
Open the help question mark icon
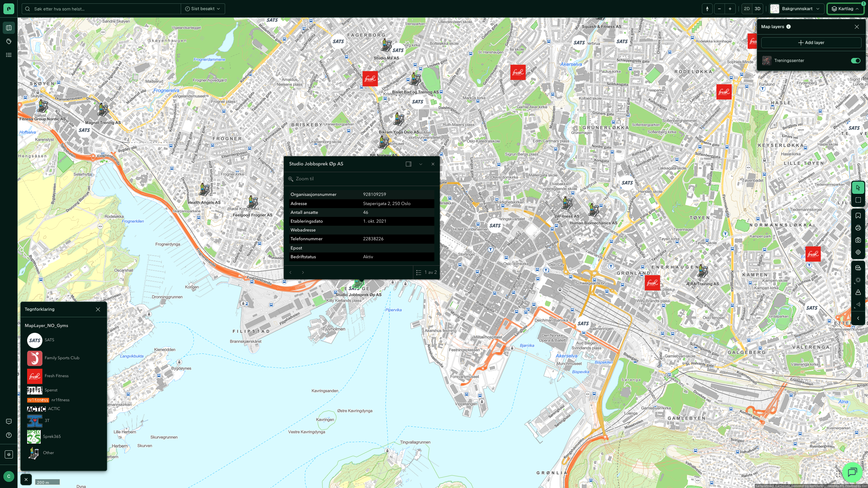pyautogui.click(x=9, y=435)
